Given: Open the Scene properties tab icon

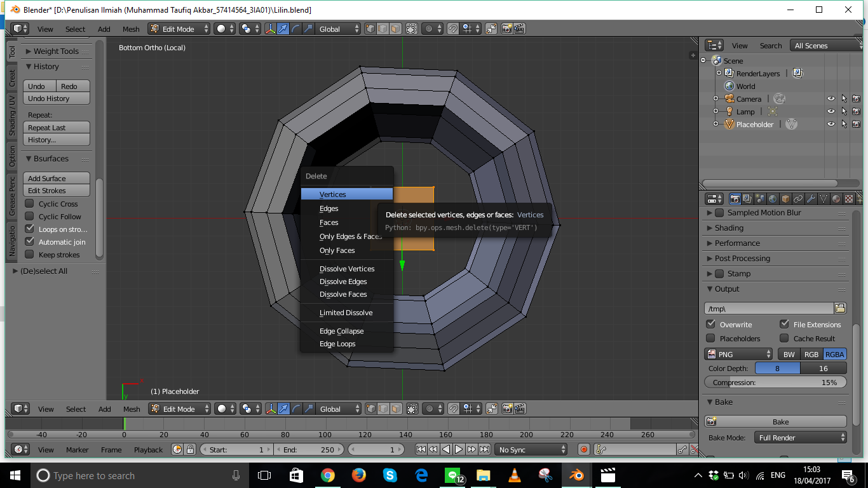Looking at the screenshot, I should click(x=760, y=199).
